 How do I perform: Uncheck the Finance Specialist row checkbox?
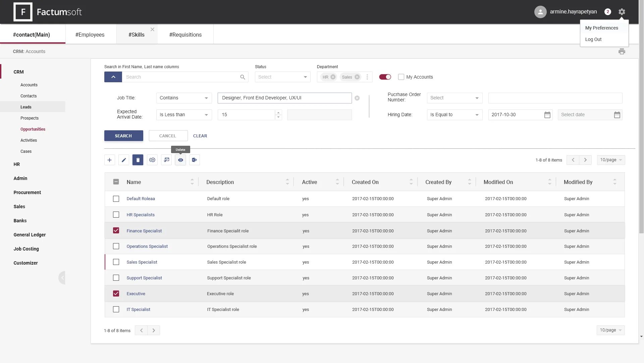(x=116, y=231)
